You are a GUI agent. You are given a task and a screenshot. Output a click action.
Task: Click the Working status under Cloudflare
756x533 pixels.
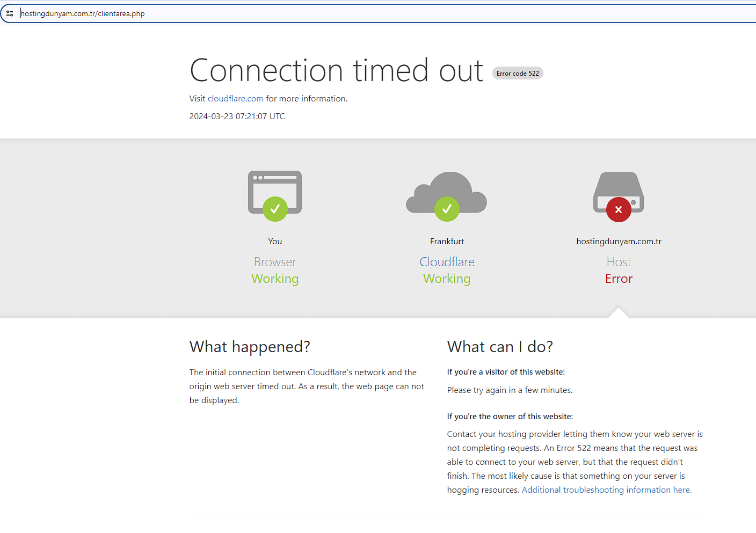tap(447, 279)
